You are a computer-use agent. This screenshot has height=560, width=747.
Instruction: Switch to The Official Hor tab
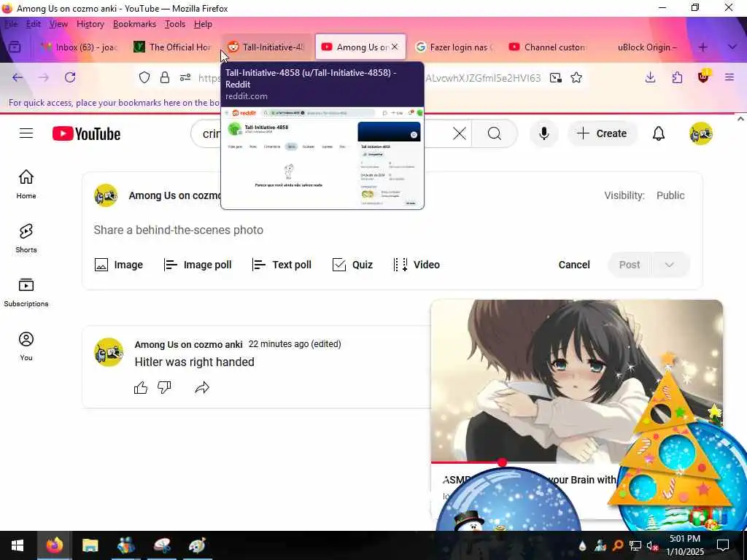click(x=172, y=47)
